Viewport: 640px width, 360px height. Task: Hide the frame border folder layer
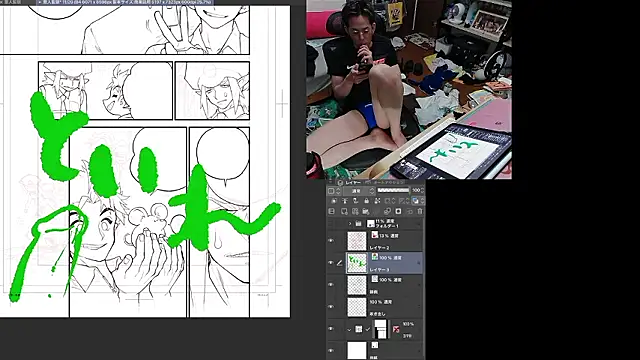(331, 329)
